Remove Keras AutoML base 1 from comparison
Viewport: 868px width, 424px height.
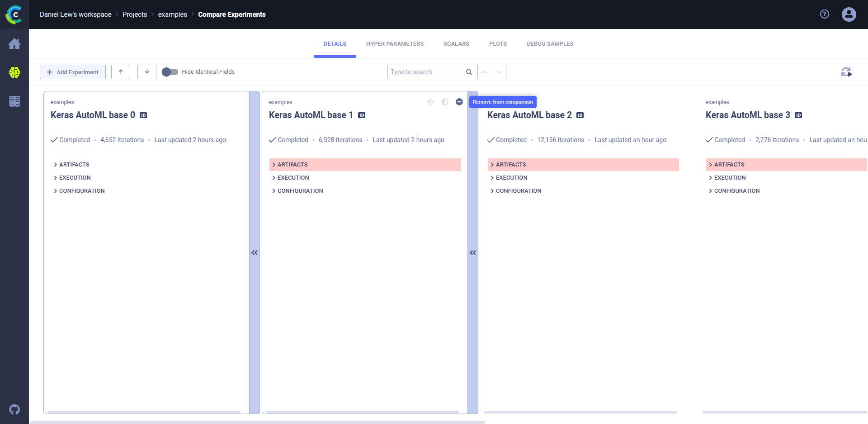point(459,102)
